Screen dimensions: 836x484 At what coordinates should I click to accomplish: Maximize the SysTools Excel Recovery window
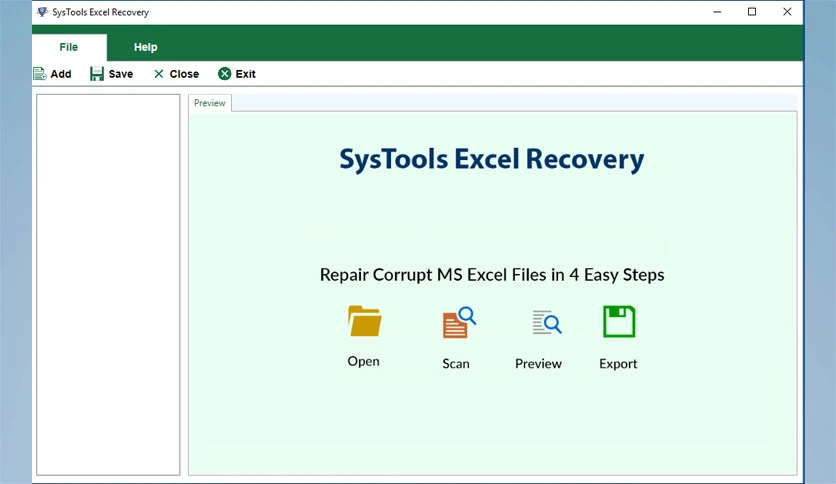[x=752, y=12]
